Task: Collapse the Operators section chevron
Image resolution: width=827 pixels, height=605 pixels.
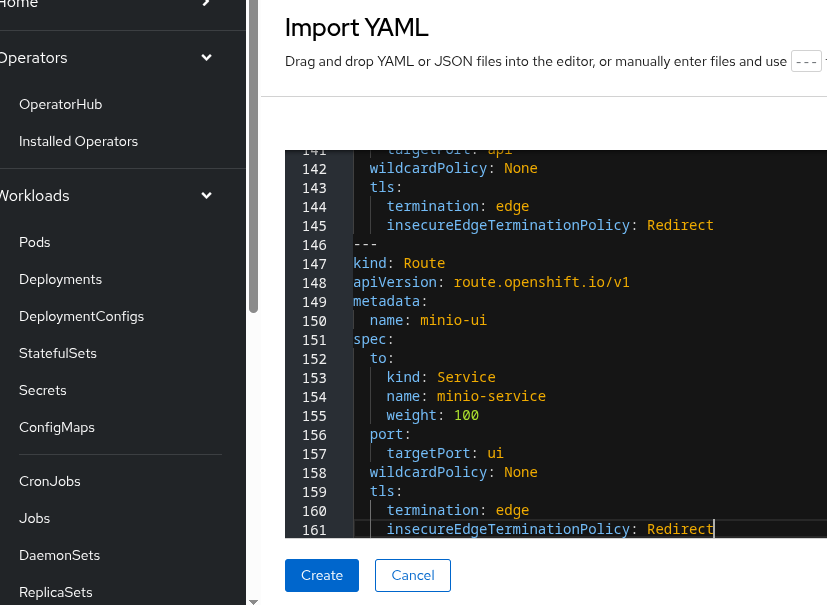Action: (x=206, y=58)
